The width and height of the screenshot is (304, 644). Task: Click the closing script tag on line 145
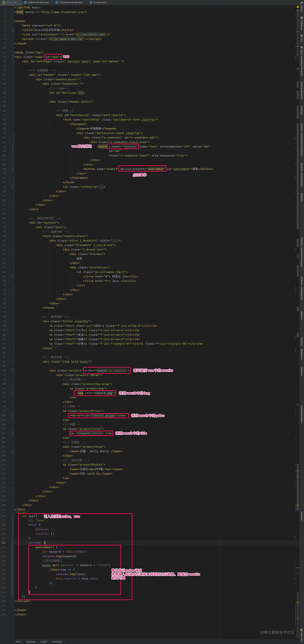tap(22, 601)
